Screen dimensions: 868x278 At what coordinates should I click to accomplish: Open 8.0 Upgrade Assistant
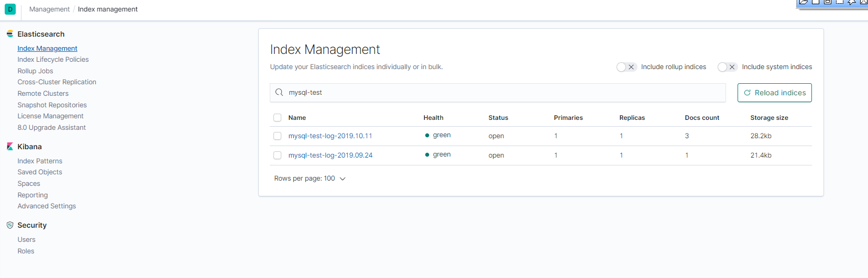coord(51,128)
